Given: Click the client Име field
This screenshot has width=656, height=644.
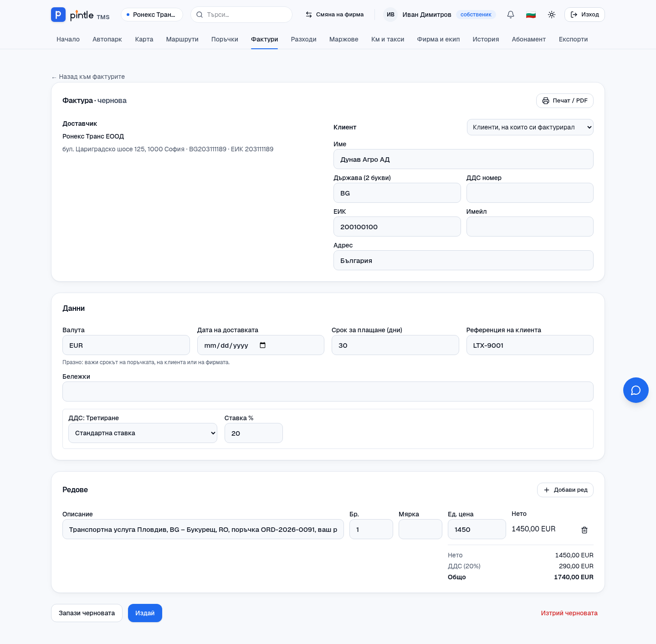Looking at the screenshot, I should point(463,159).
